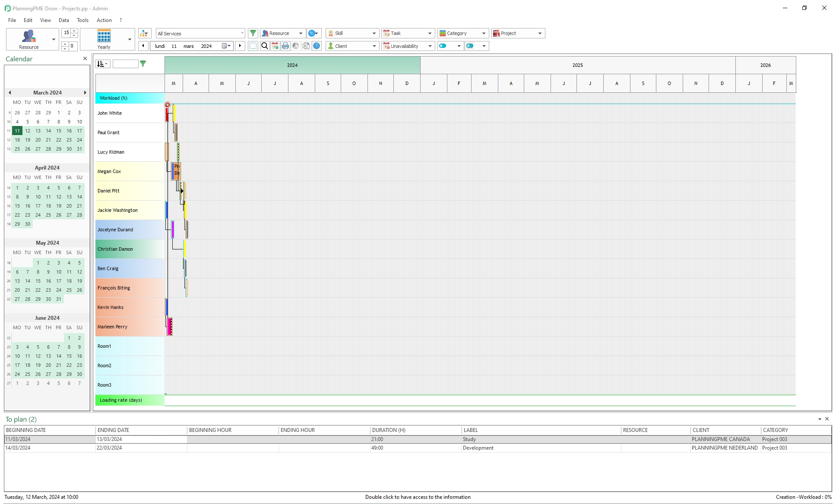The width and height of the screenshot is (836, 504).
Task: Select 30 in April 2024 calendar
Action: (28, 224)
